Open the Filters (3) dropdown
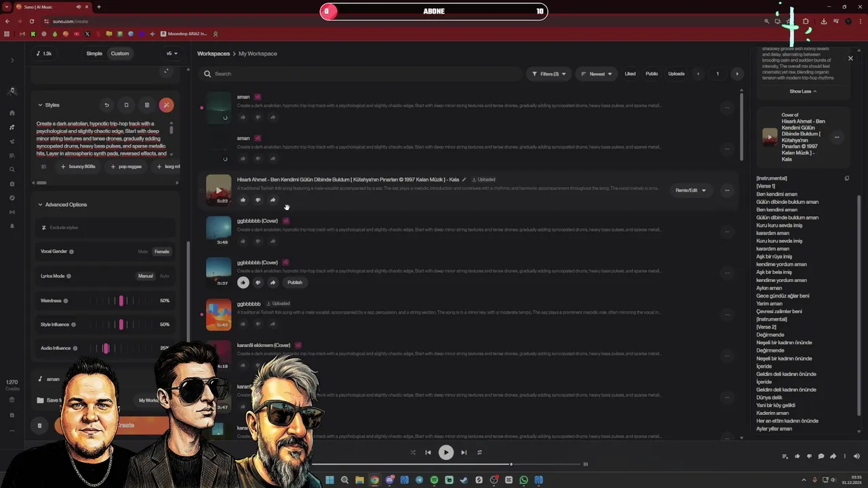 click(549, 74)
